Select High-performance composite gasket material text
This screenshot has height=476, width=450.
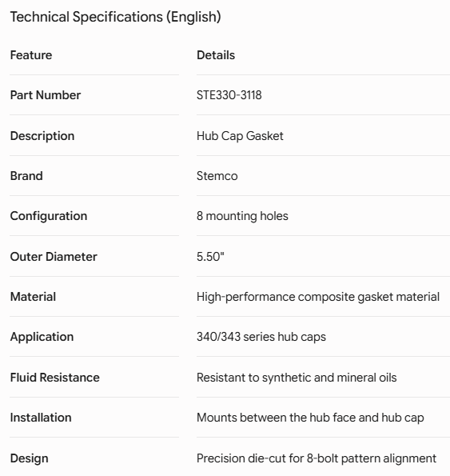[x=318, y=297]
